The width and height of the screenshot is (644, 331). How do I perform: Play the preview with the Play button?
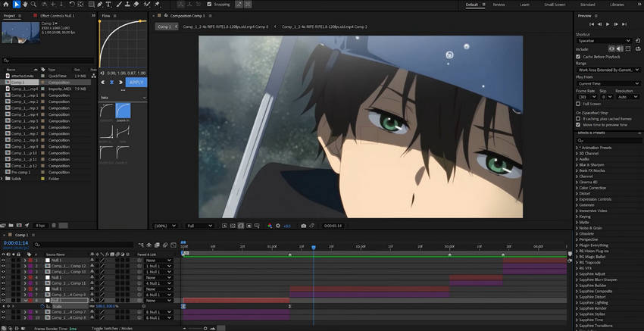coord(608,25)
